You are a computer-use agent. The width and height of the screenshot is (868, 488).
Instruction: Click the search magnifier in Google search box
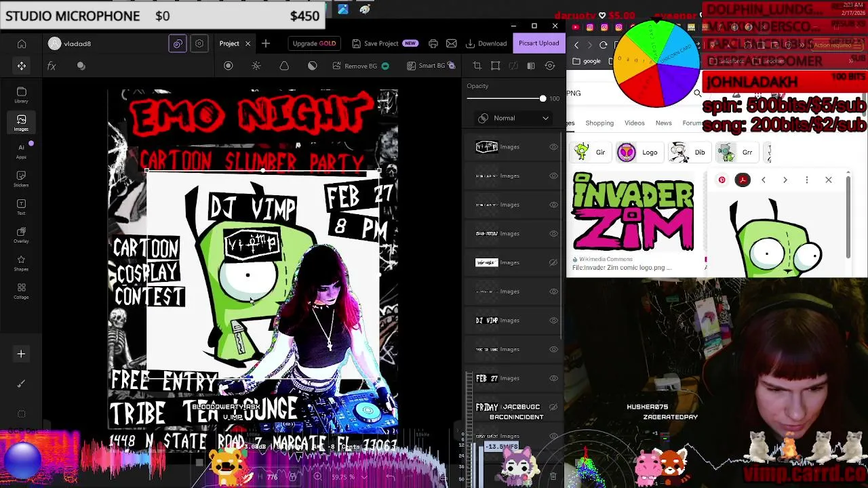point(698,94)
